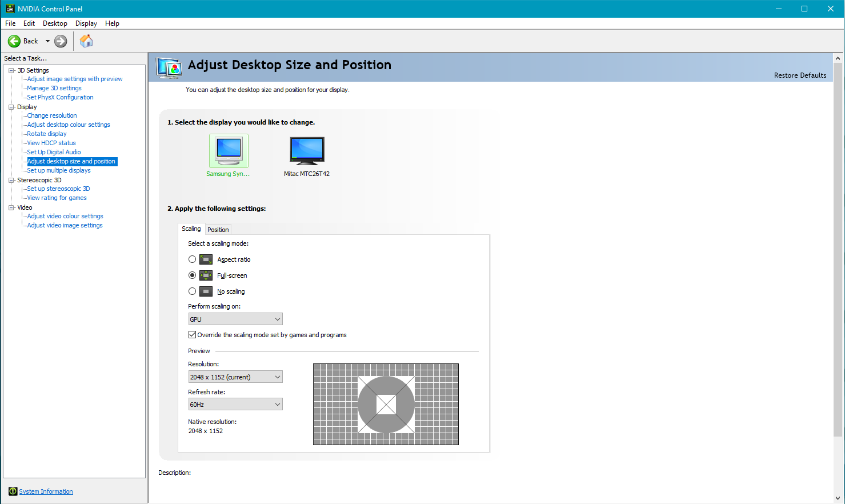Open Adjust desktop colour settings
The image size is (845, 504).
pyautogui.click(x=69, y=125)
